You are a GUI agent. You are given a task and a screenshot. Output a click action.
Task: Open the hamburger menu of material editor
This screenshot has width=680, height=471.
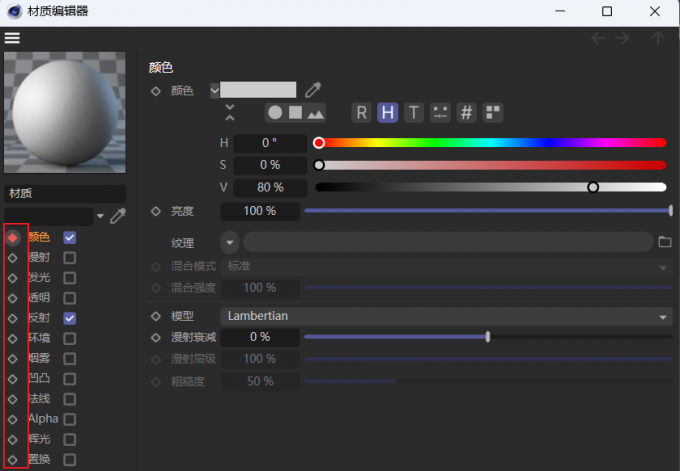tap(12, 38)
